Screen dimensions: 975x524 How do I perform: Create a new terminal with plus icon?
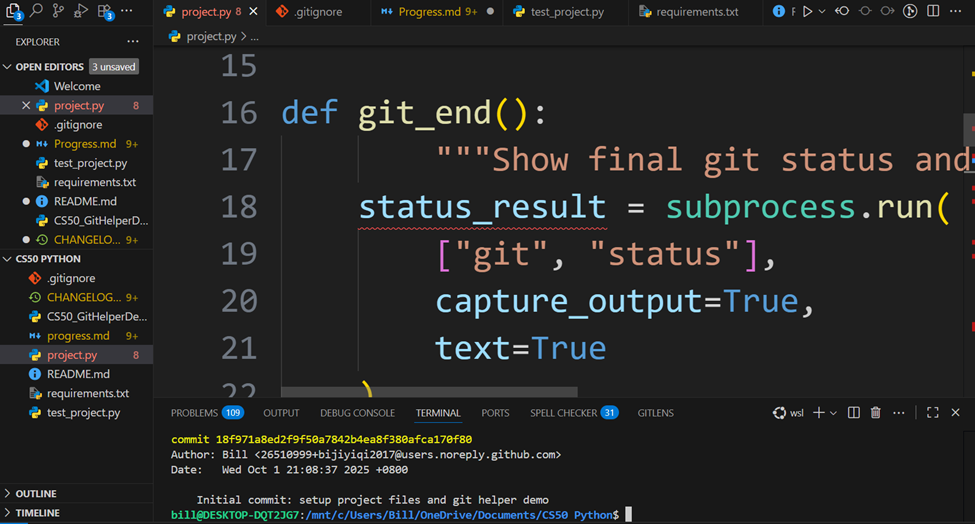coord(818,413)
